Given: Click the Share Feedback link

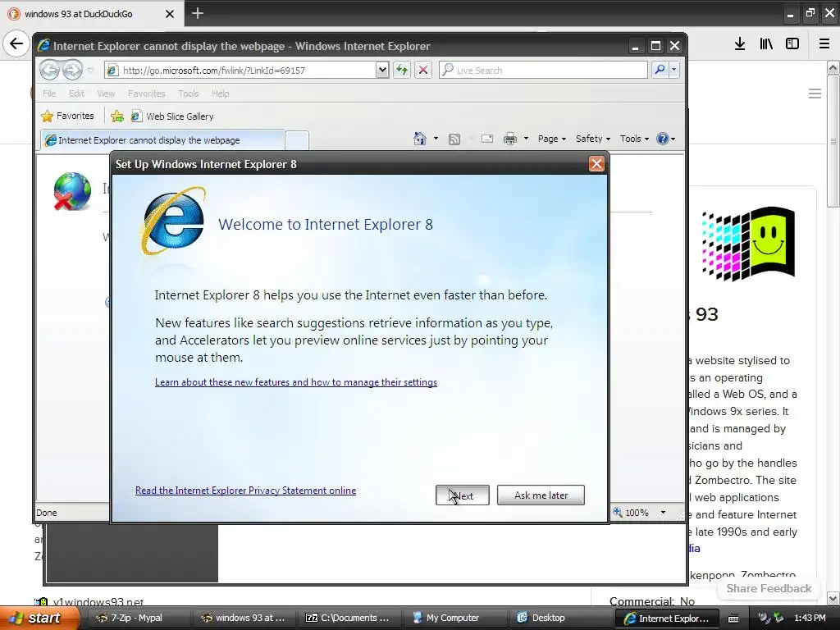Looking at the screenshot, I should pos(769,588).
